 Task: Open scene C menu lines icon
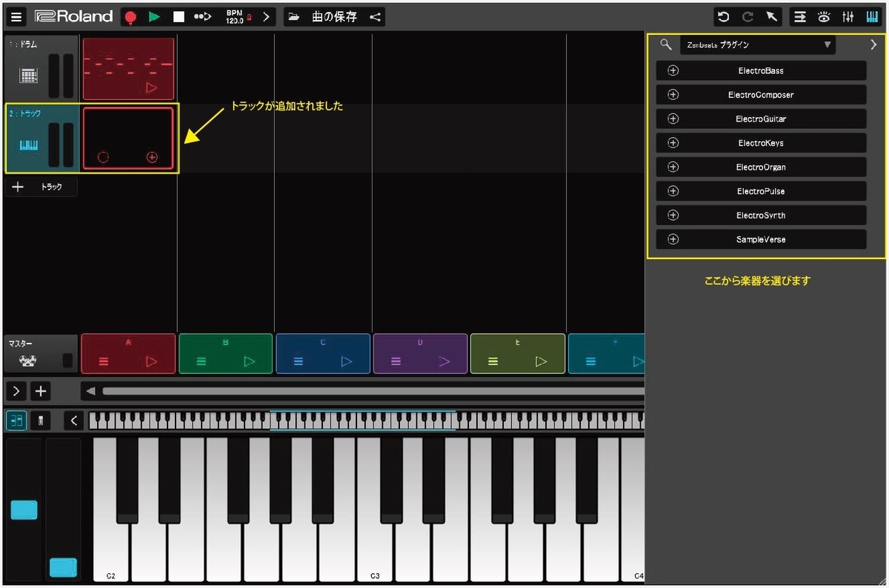[298, 361]
